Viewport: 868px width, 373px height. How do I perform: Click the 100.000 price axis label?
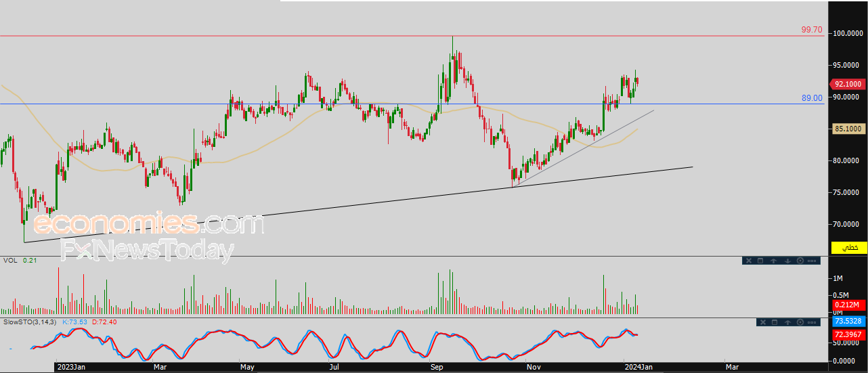click(848, 33)
